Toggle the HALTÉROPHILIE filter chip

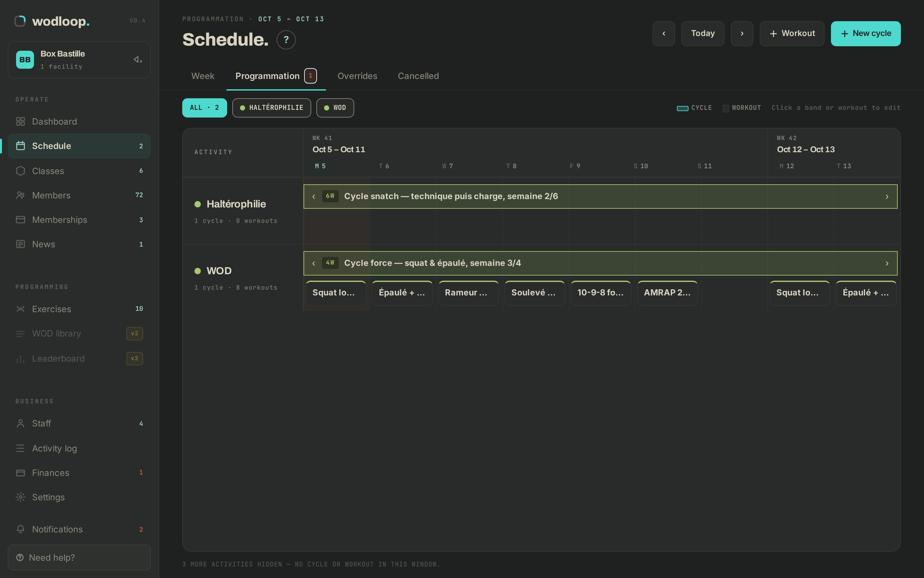pos(271,108)
